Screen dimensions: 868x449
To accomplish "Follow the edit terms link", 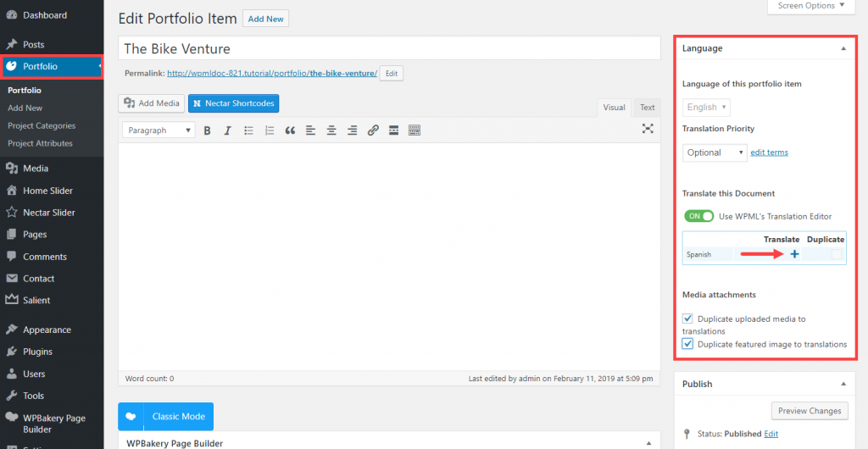I will click(x=769, y=152).
